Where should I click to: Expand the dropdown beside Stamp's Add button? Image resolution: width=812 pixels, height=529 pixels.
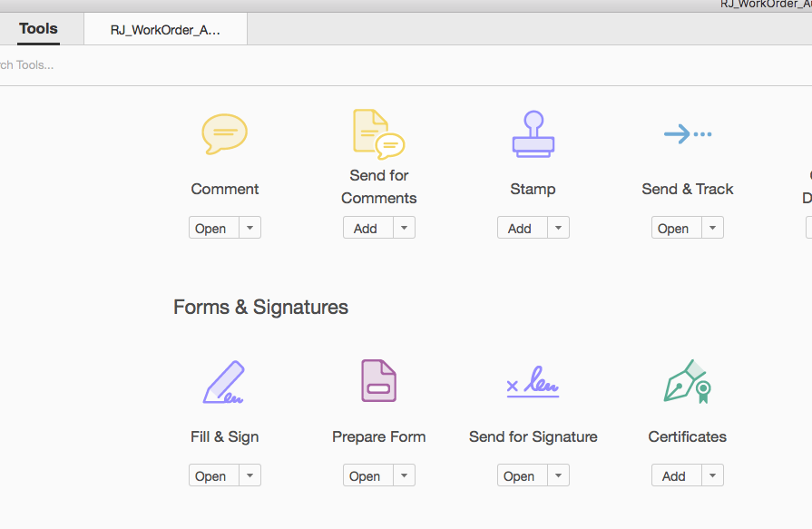559,227
